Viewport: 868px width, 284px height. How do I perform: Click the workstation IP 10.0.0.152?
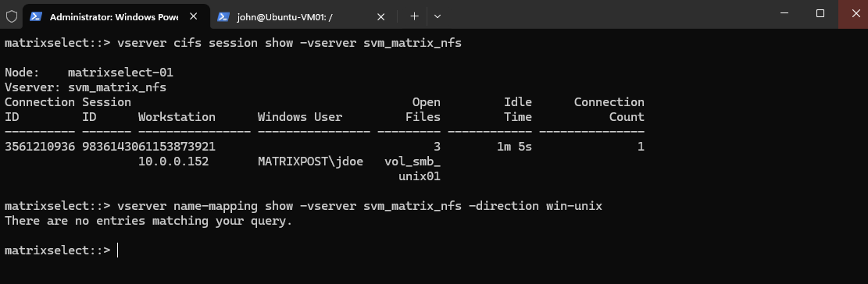coord(173,162)
